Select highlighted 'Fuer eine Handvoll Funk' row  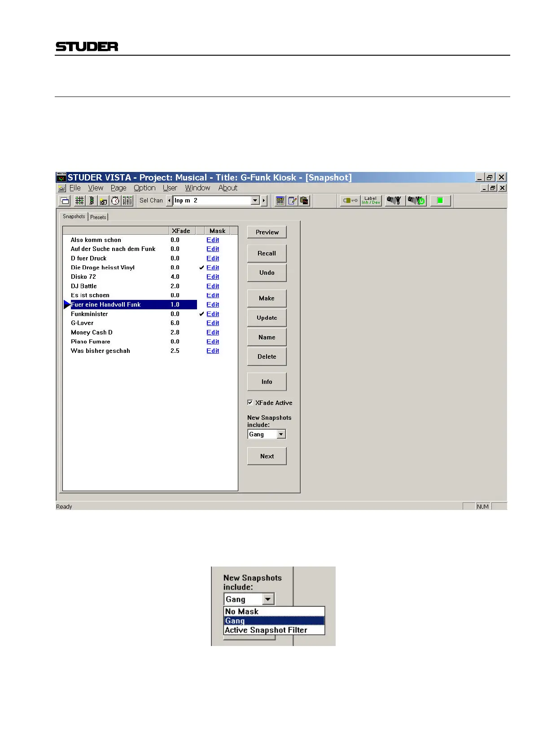pyautogui.click(x=134, y=304)
